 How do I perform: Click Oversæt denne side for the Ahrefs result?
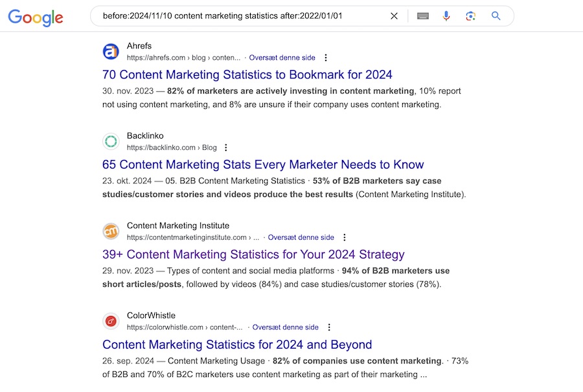tap(282, 58)
